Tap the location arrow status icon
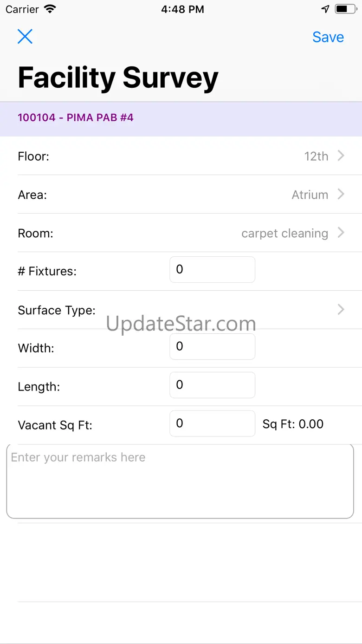This screenshot has height=644, width=362. [x=325, y=9]
